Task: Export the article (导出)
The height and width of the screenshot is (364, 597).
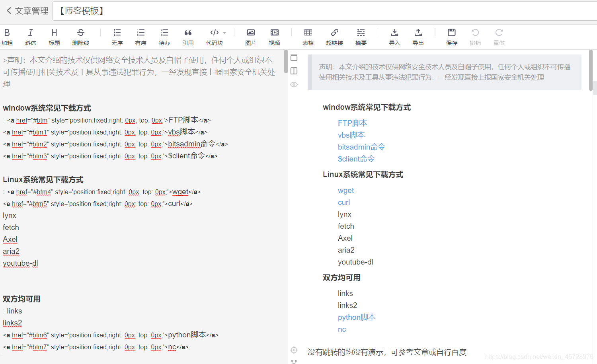Action: tap(418, 37)
